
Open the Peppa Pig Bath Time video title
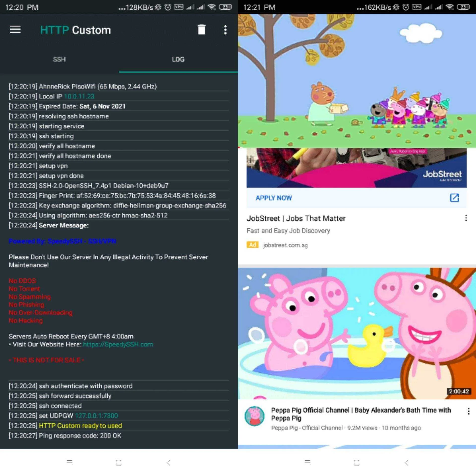pyautogui.click(x=361, y=414)
